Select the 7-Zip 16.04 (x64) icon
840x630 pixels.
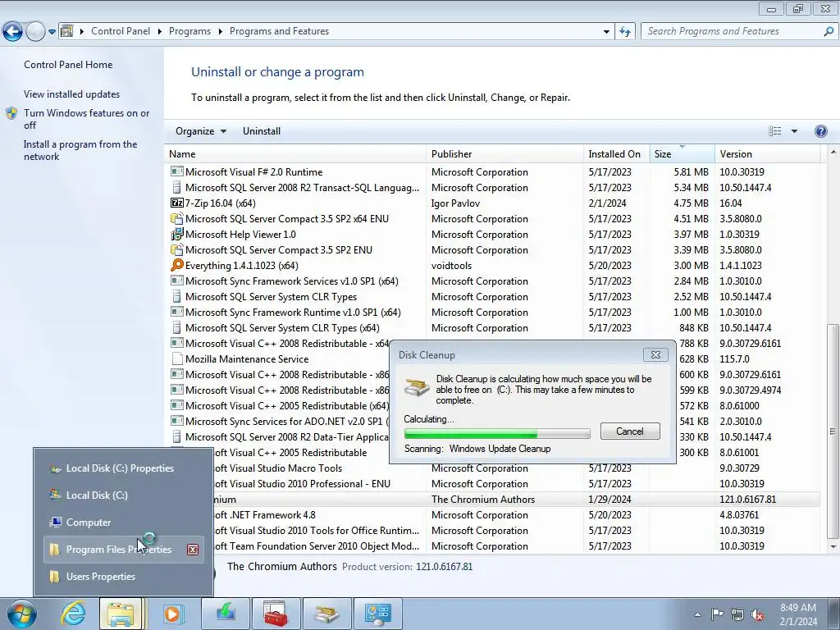pyautogui.click(x=177, y=203)
